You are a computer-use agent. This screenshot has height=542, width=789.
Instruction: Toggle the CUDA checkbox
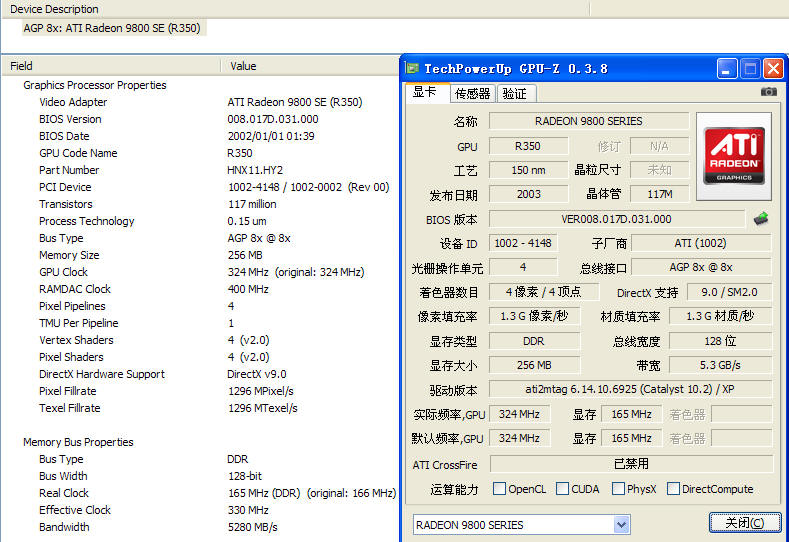(x=563, y=489)
